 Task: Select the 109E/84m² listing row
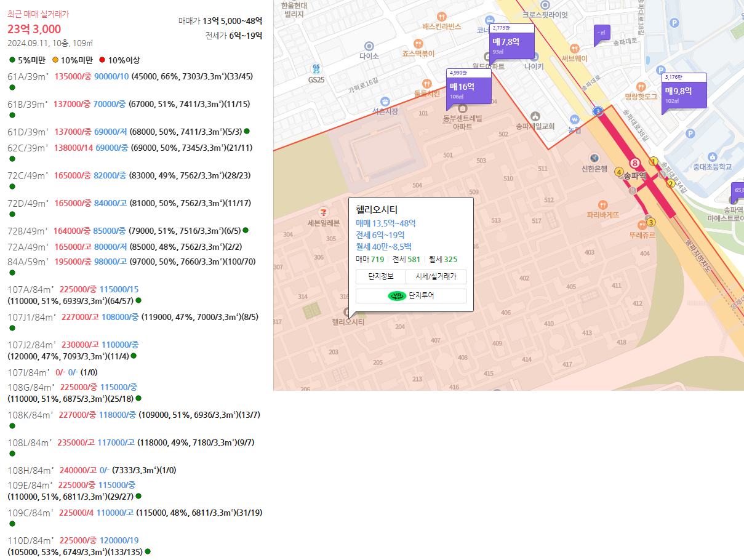point(74,490)
